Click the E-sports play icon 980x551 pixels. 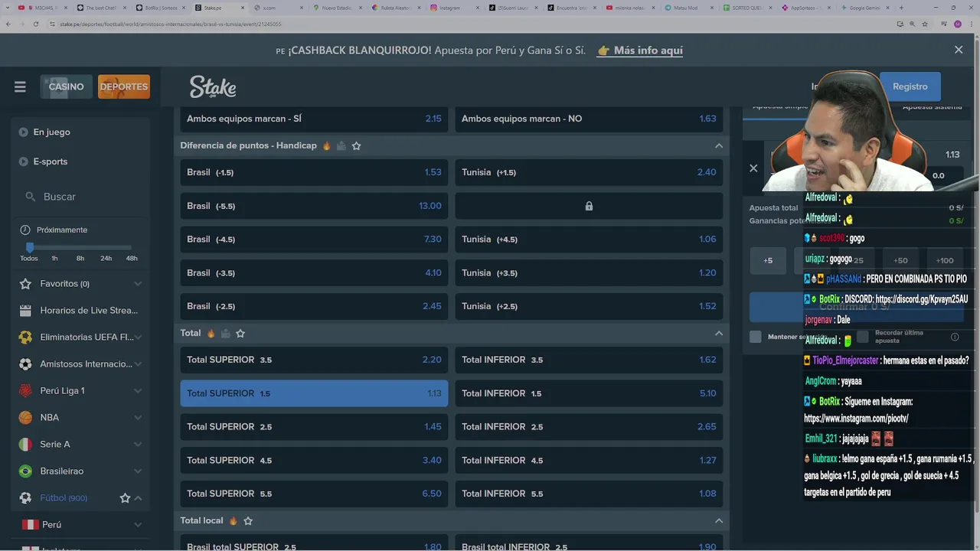click(x=24, y=161)
